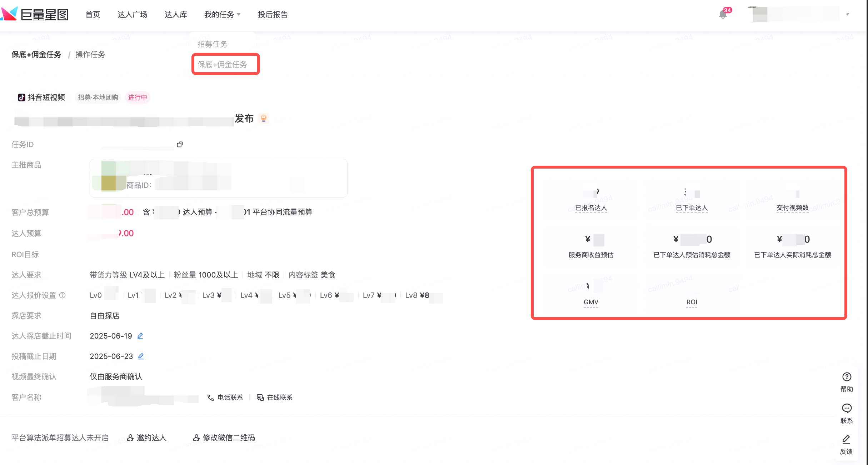Image resolution: width=868 pixels, height=465 pixels.
Task: Click the 抖音短视频 Douyin icon
Action: (x=22, y=97)
